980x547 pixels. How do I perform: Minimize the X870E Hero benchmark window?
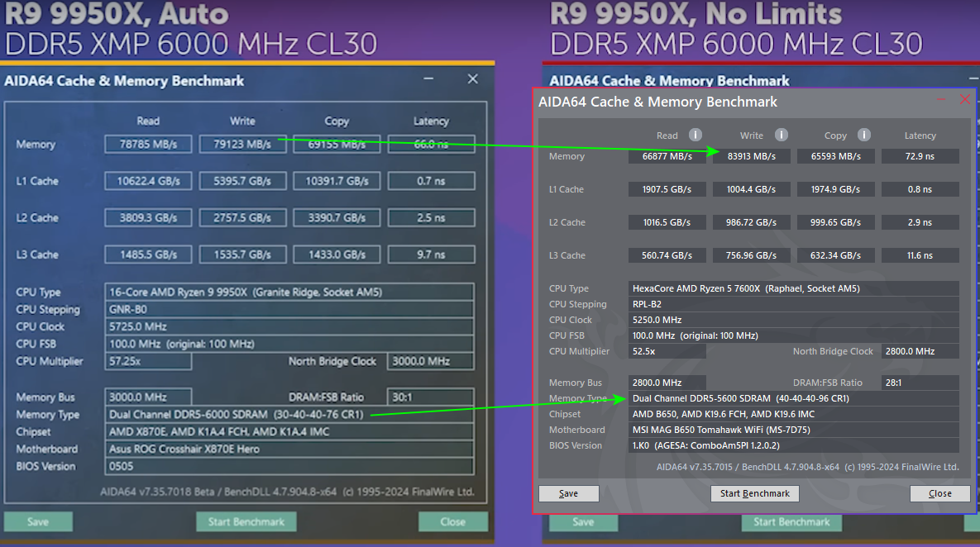tap(428, 78)
